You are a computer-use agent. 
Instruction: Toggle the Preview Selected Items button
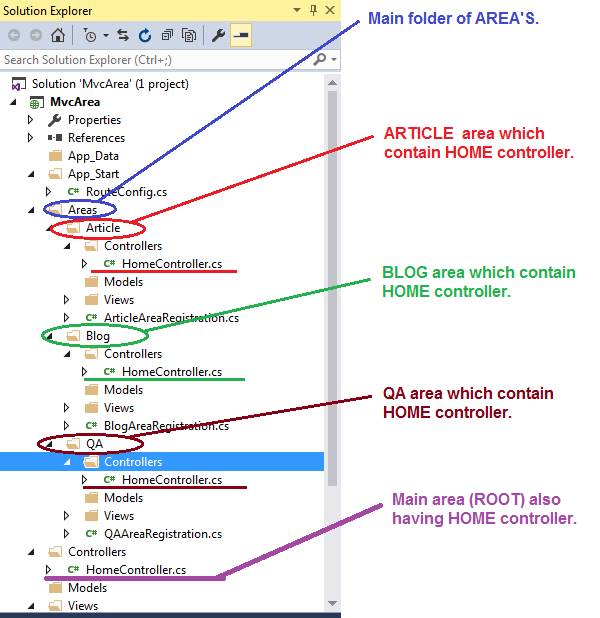pyautogui.click(x=241, y=35)
